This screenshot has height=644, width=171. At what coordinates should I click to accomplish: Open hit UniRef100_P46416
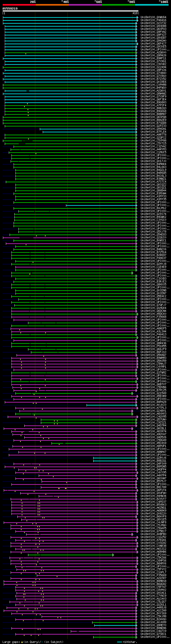[153, 20]
